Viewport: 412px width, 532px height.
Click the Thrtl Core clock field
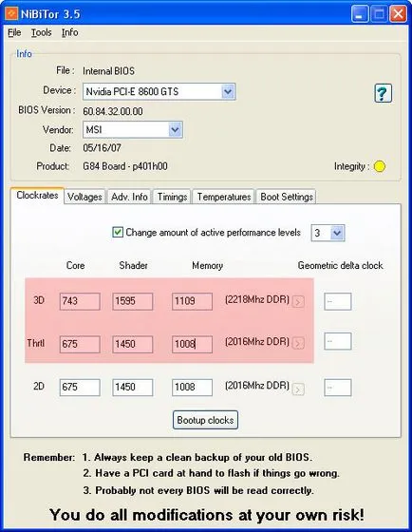80,344
